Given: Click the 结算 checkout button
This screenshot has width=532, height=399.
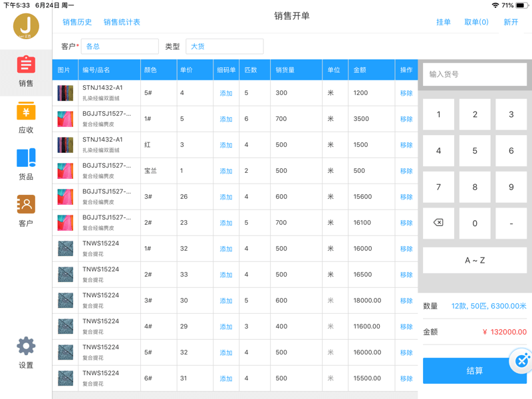Looking at the screenshot, I should (x=474, y=370).
